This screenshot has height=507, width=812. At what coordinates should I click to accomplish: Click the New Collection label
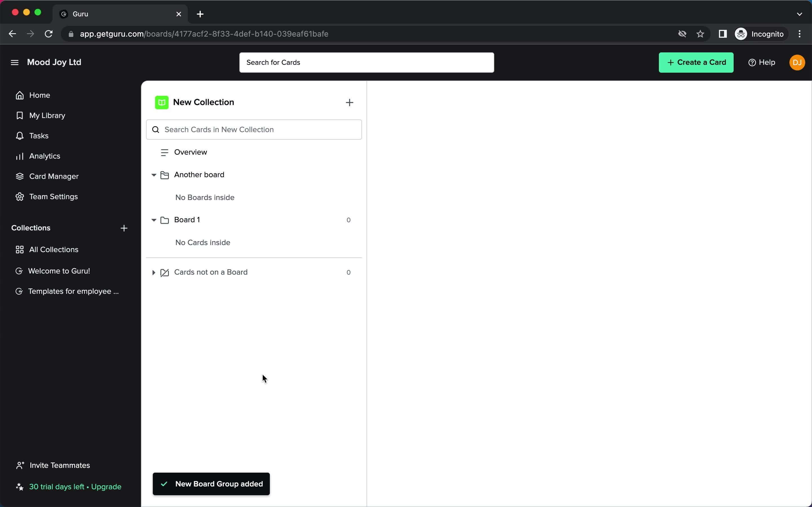pyautogui.click(x=204, y=102)
